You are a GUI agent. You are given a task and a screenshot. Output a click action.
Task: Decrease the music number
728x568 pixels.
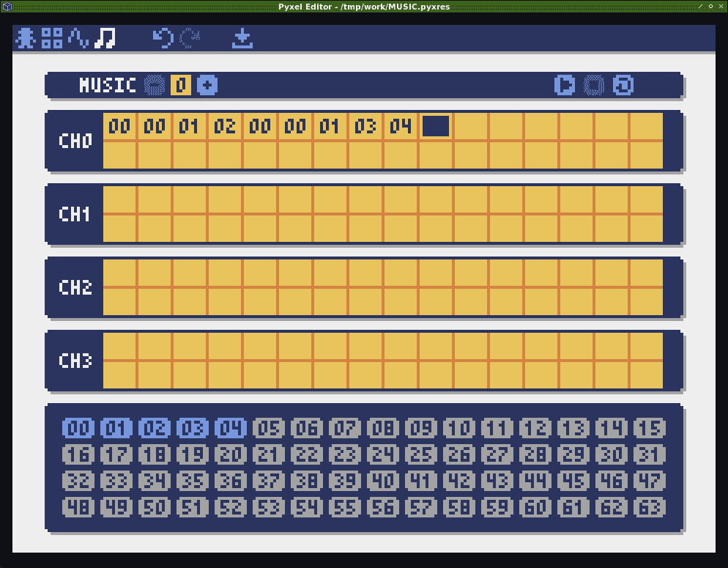click(154, 85)
